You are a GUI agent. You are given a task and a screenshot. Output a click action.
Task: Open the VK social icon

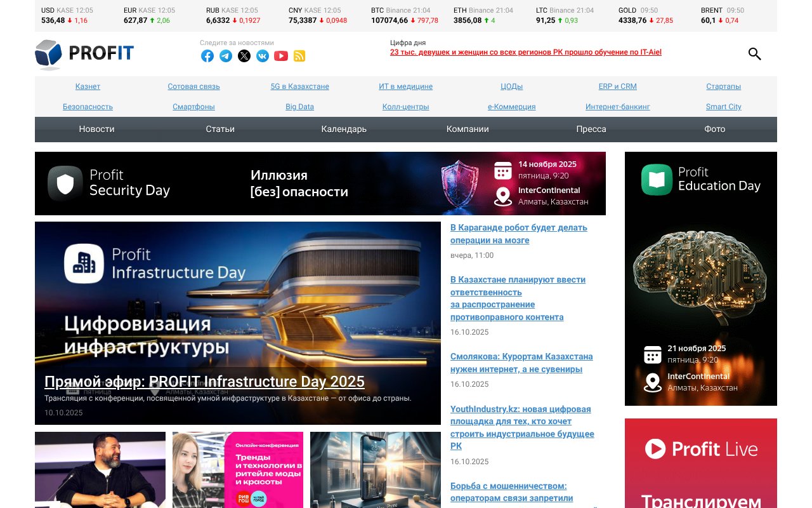coord(263,56)
